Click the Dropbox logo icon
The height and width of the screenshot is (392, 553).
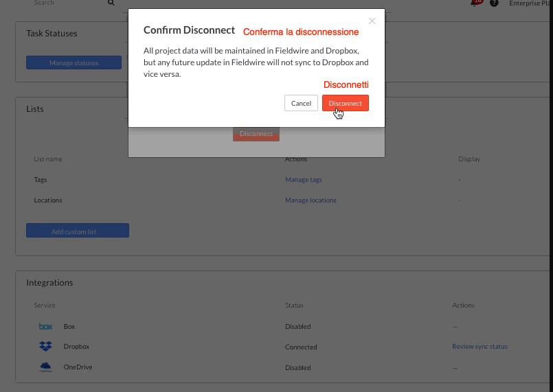45,346
